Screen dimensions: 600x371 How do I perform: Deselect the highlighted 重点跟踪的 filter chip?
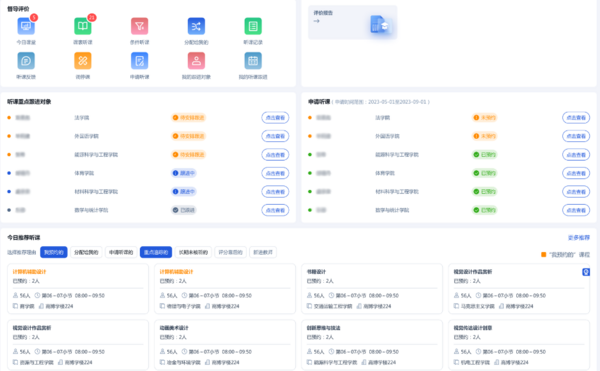(x=156, y=252)
